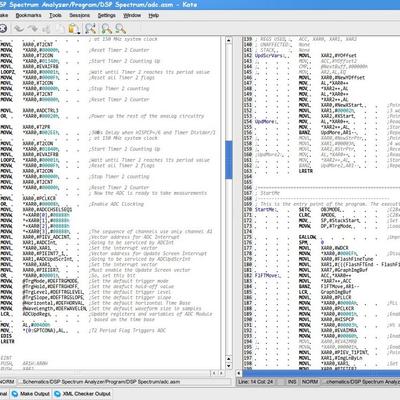Screen dimensions: 400x400
Task: Click the Zoom Out magnifier icon
Action: click(x=120, y=29)
